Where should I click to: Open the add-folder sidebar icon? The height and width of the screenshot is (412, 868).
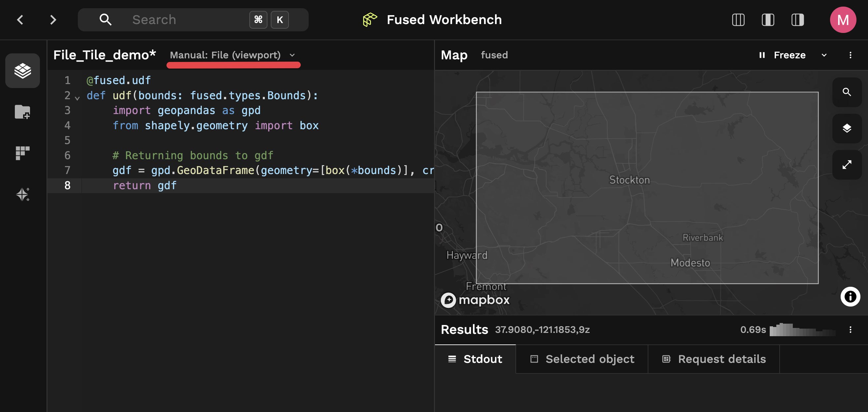tap(22, 112)
